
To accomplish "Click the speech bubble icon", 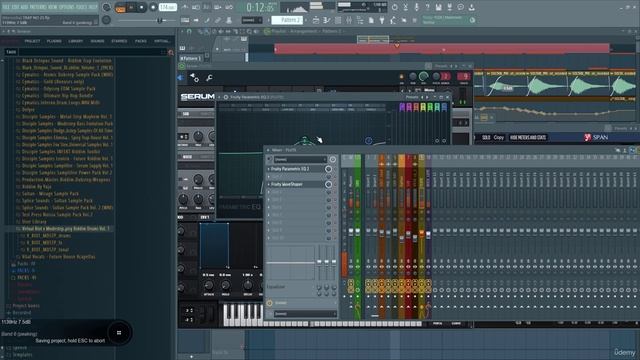I will pos(460,7).
